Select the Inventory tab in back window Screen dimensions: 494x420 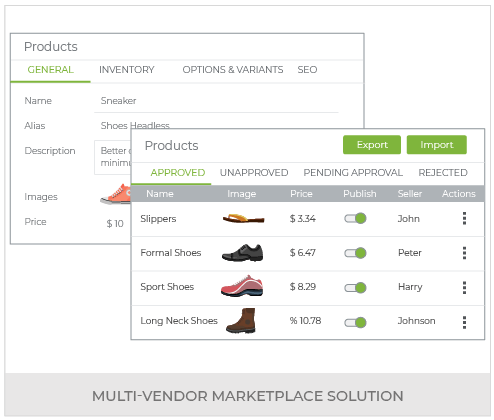pyautogui.click(x=127, y=70)
